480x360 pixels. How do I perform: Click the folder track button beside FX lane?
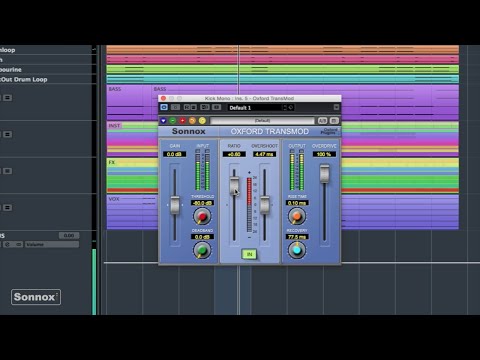(x=8, y=171)
